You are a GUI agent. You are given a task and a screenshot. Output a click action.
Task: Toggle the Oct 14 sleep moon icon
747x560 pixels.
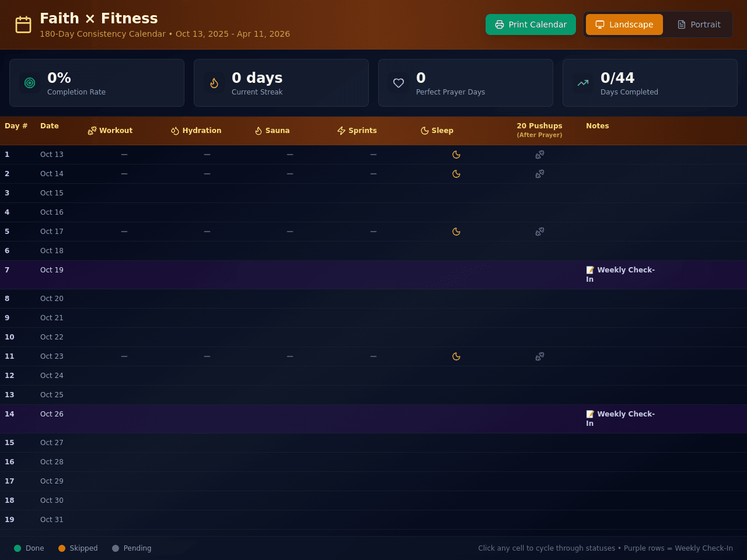pyautogui.click(x=456, y=174)
